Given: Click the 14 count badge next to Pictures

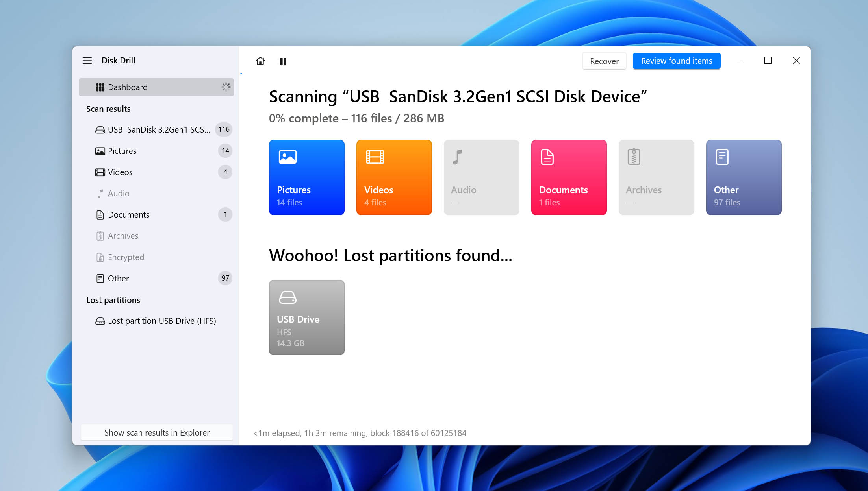Looking at the screenshot, I should click(225, 151).
